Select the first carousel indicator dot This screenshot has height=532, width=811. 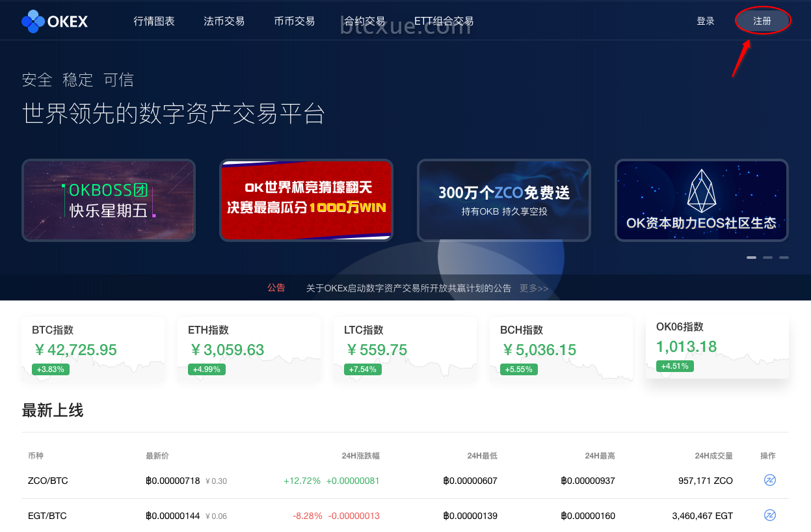751,258
